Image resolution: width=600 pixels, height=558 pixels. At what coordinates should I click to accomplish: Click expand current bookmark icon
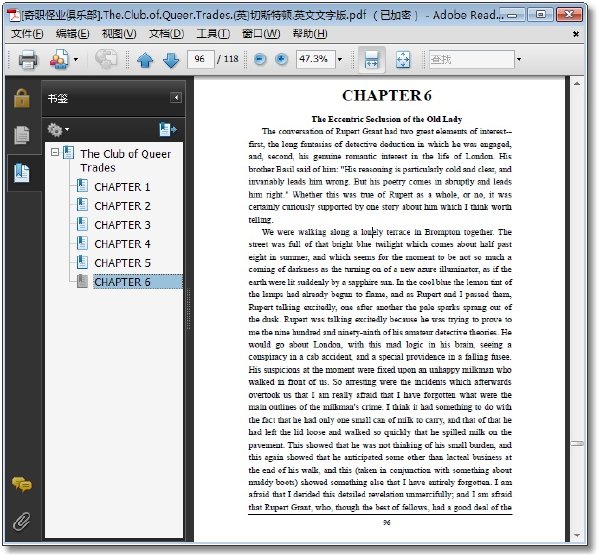168,129
